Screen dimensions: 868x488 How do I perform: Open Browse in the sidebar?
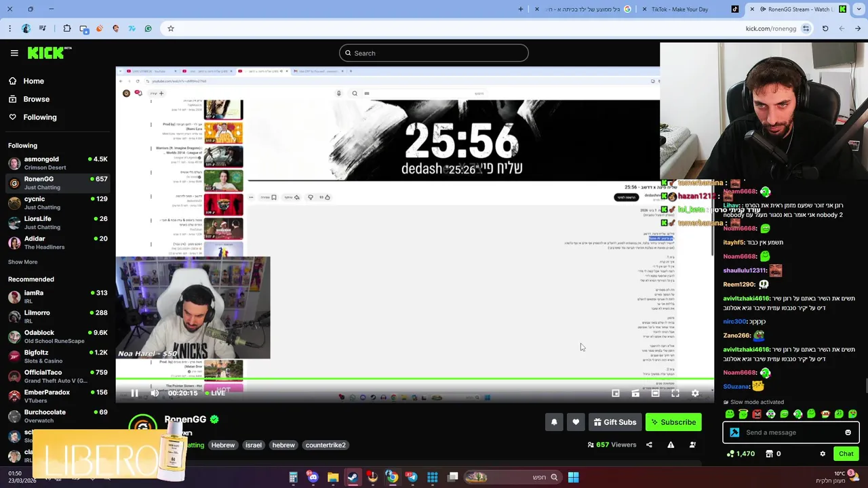tap(28, 99)
